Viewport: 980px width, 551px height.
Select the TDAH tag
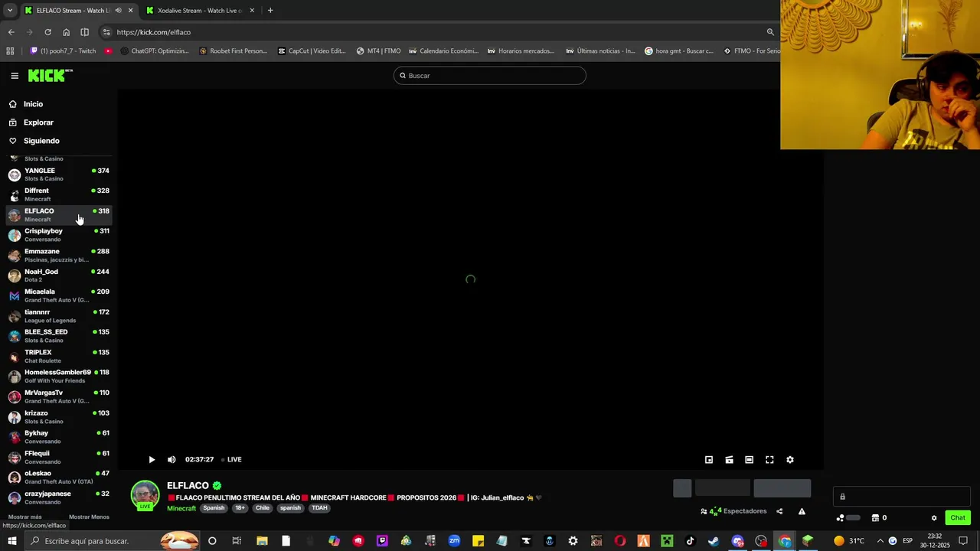point(319,508)
